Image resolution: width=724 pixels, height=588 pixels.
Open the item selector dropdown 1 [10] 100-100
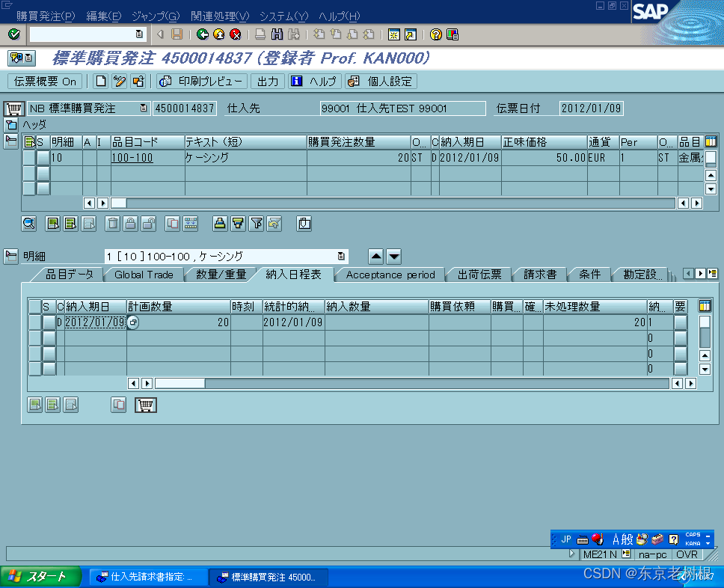[x=341, y=256]
